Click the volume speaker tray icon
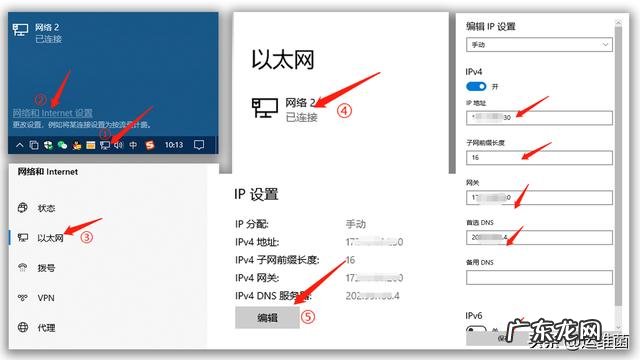The image size is (640, 360). [119, 145]
